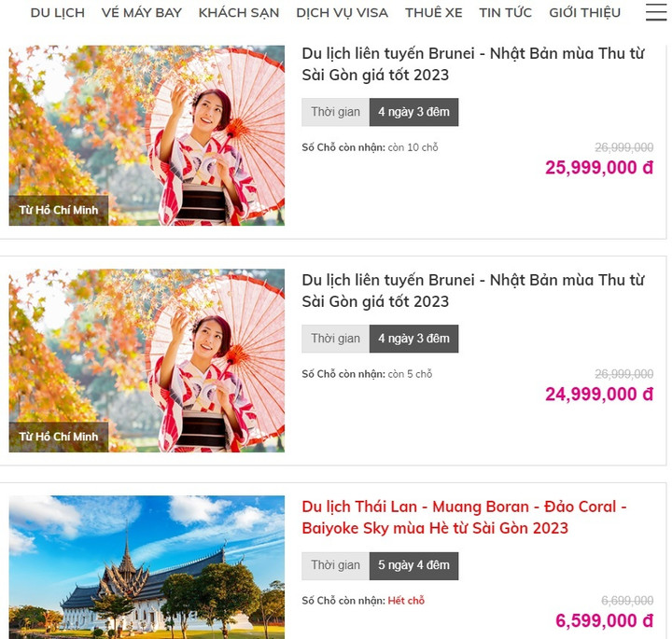Click first kimono woman tour thumbnail
The height and width of the screenshot is (639, 672).
(x=147, y=135)
